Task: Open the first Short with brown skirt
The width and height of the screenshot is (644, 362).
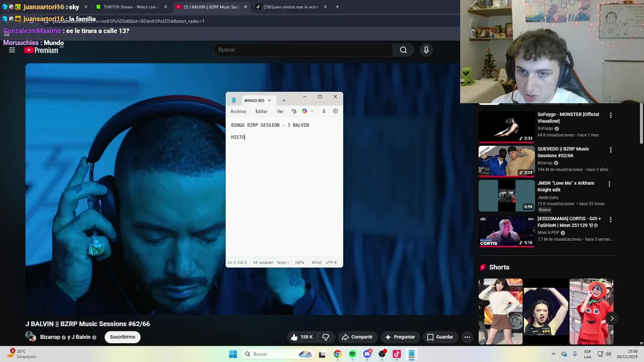Action: point(500,311)
